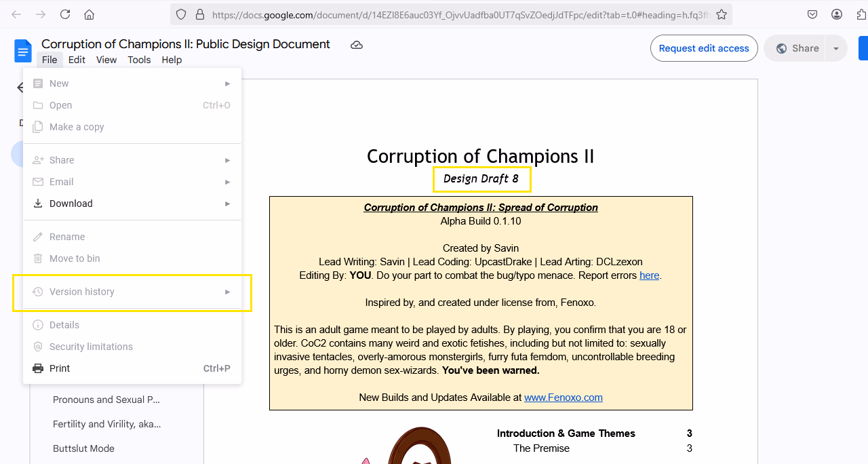Open the Firefox account icon
Viewport: 868px width, 464px height.
(837, 14)
